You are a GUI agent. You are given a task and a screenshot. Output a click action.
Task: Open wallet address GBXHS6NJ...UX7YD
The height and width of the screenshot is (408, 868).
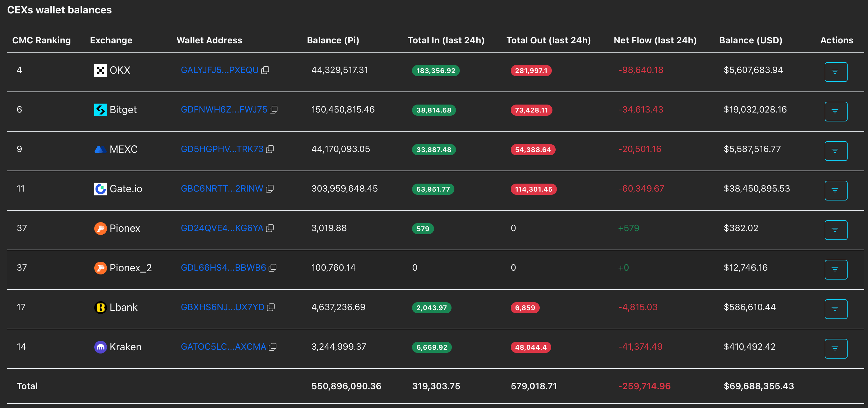[222, 307]
